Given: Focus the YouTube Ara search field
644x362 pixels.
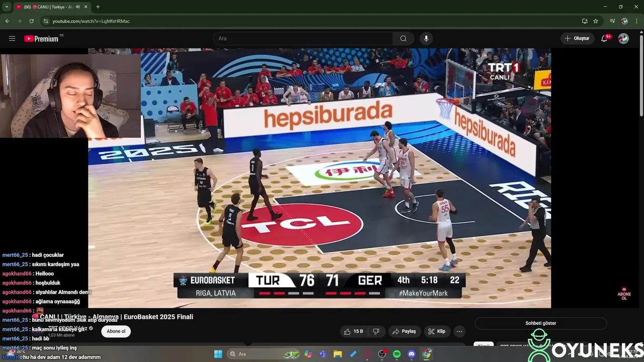Looking at the screenshot, I should point(303,38).
